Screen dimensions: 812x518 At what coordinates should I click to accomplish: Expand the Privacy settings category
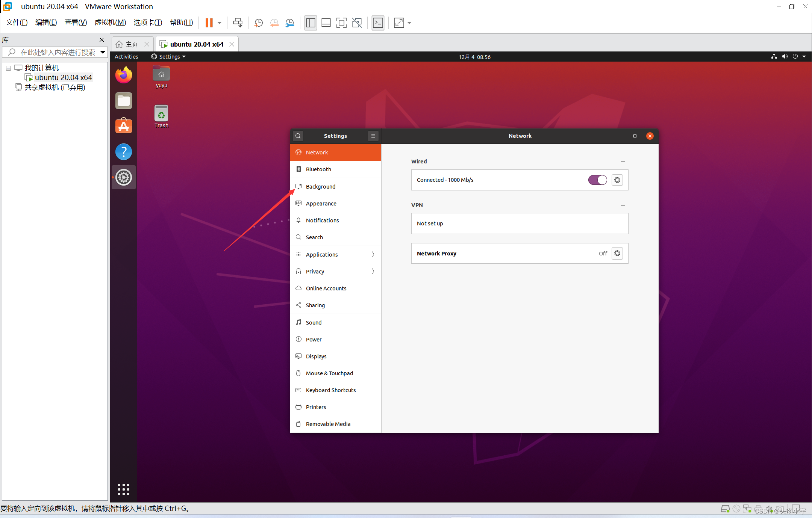[x=336, y=271]
